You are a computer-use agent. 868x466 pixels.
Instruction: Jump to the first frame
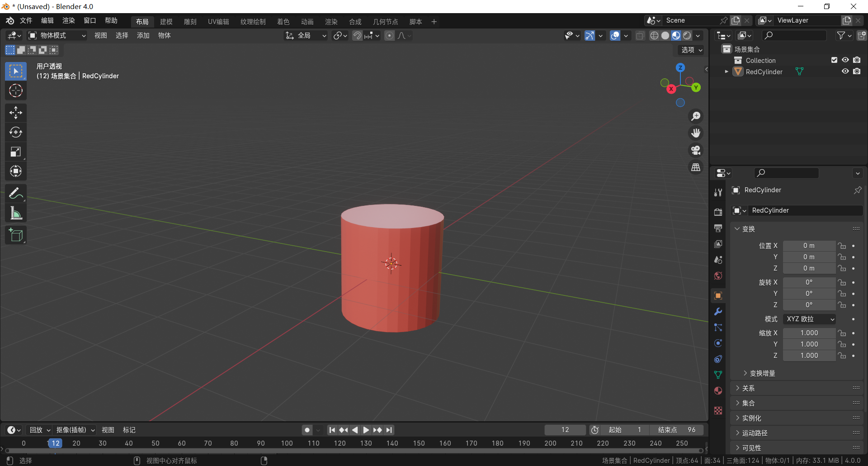pyautogui.click(x=332, y=430)
